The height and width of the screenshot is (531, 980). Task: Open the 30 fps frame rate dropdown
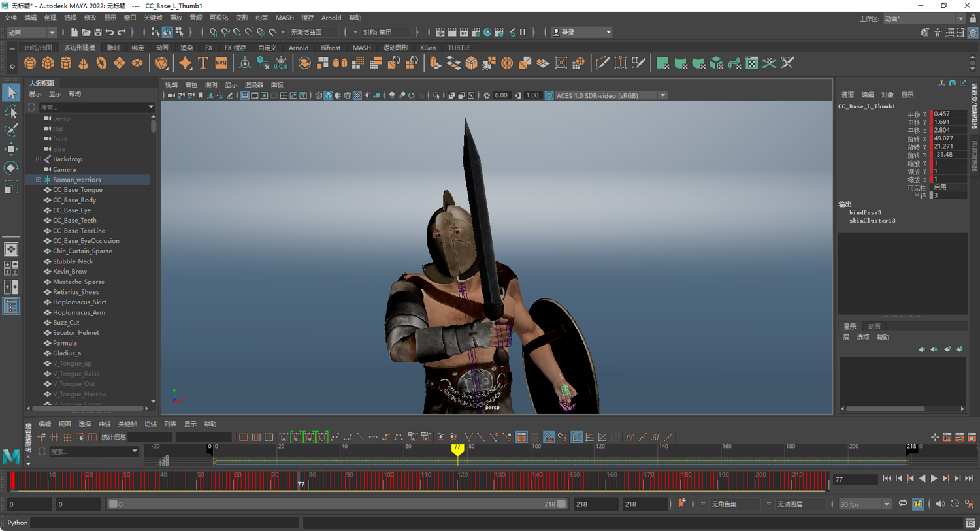pos(886,504)
